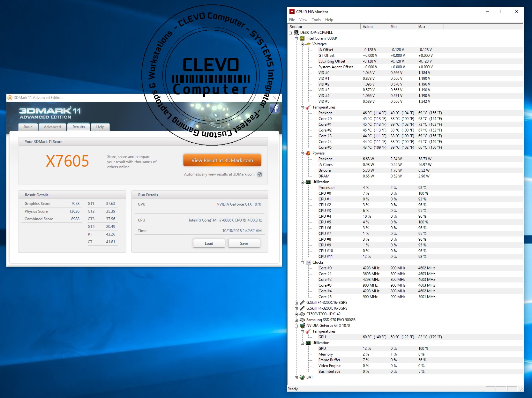The height and width of the screenshot is (398, 532).
Task: Click the ST500VT000-1DK142 drive icon
Action: coord(302,314)
